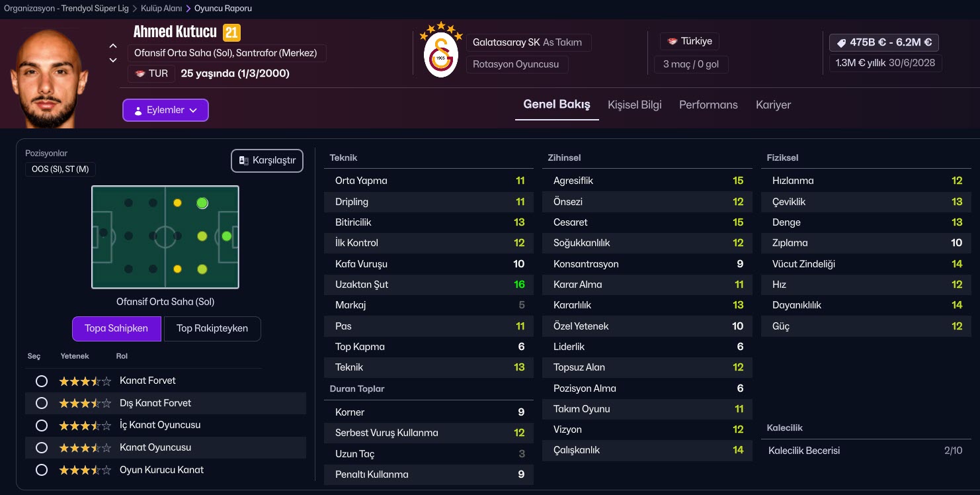Go to next player with down chevron
Viewport: 980px width, 495px height.
click(x=113, y=60)
